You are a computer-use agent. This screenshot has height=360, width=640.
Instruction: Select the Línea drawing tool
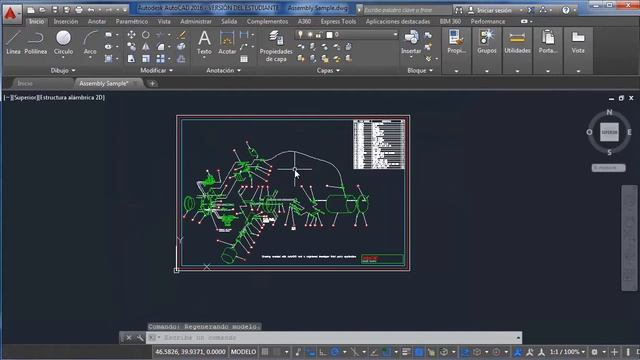(13, 42)
